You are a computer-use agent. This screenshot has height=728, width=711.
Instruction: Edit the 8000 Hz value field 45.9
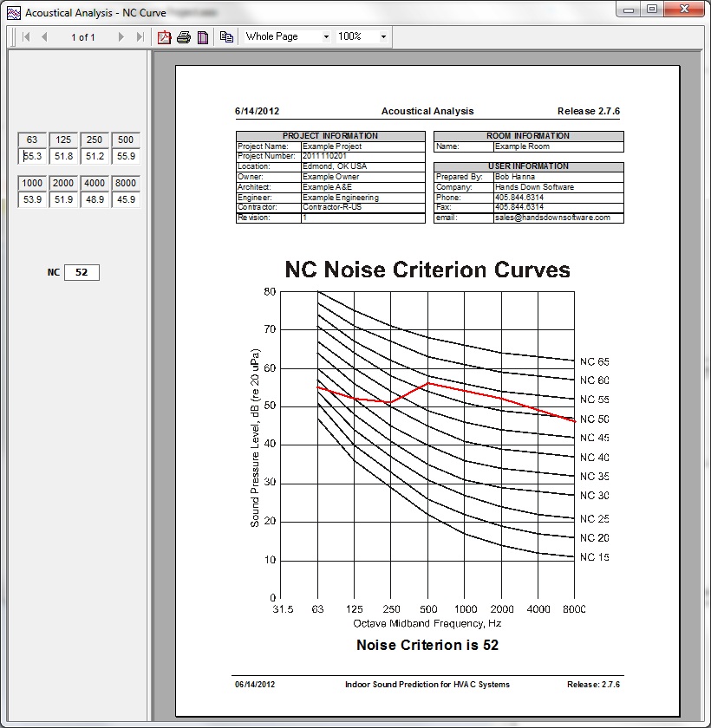[126, 199]
